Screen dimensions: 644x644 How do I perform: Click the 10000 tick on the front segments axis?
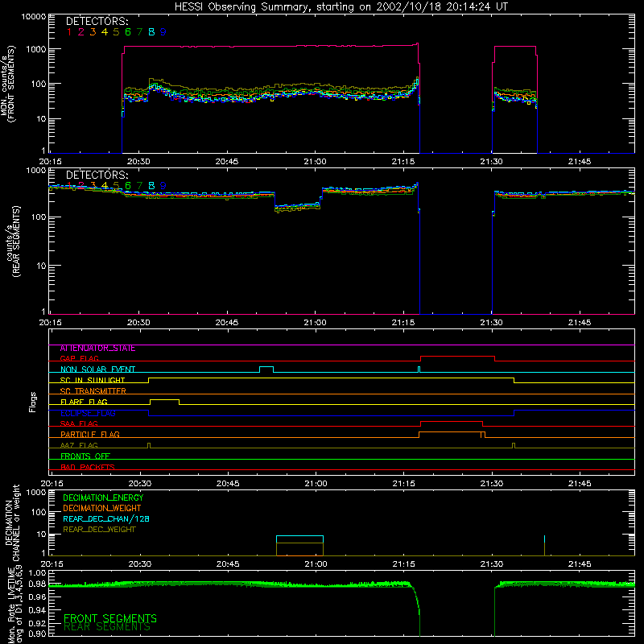(34, 17)
